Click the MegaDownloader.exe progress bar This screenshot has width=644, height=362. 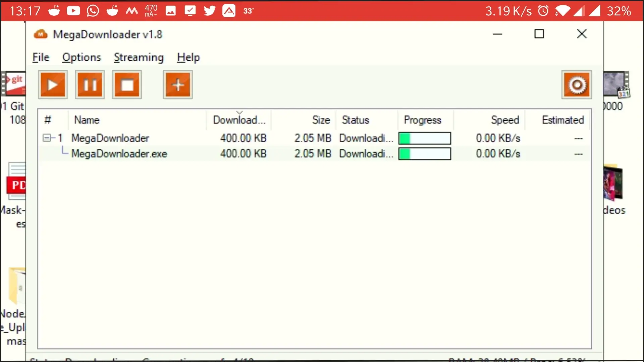(425, 154)
